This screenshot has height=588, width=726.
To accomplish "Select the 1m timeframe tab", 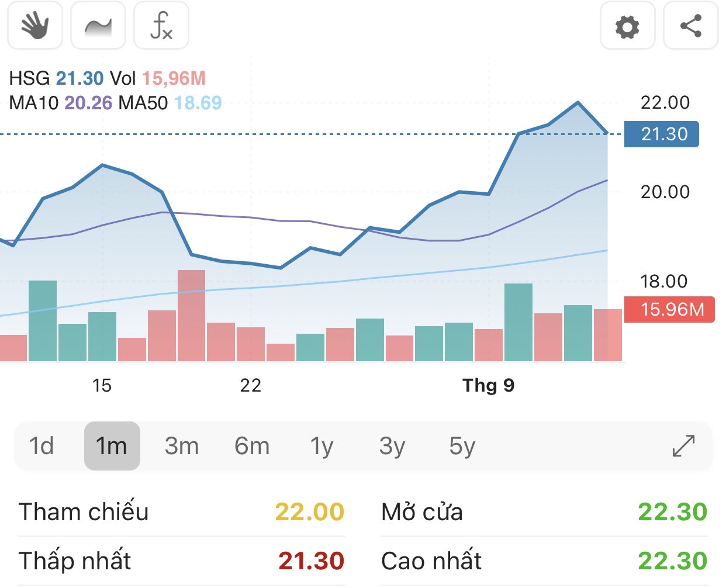I will click(x=112, y=446).
